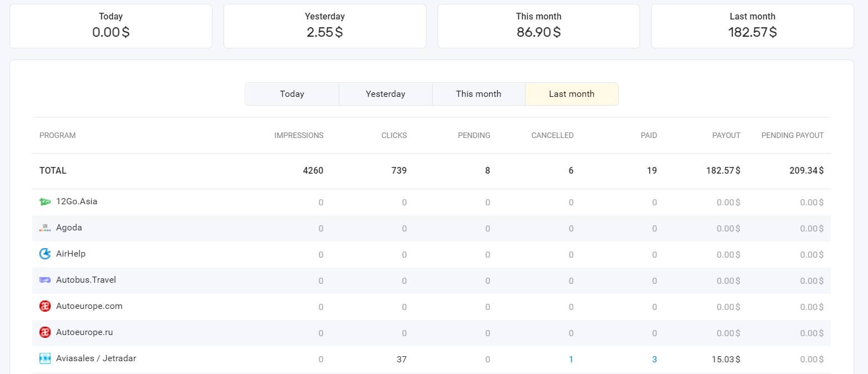
Task: Click the Aviasales / Jetradar logo
Action: pos(44,358)
